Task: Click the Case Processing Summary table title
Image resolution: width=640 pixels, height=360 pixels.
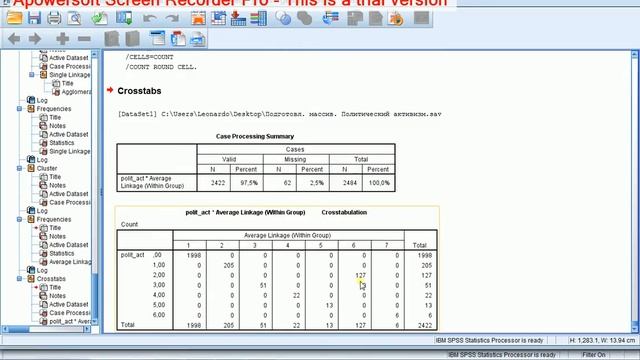Action: tap(255, 136)
